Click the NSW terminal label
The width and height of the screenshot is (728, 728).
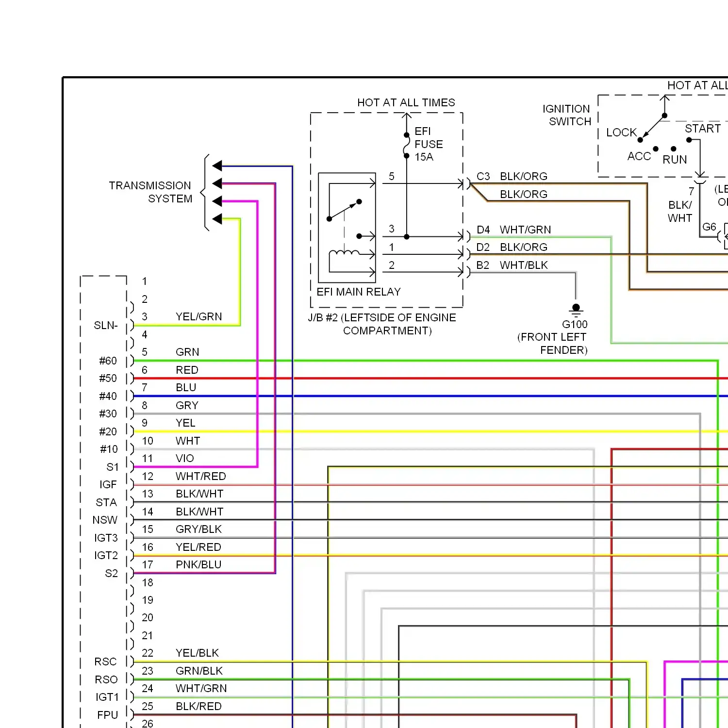click(x=105, y=520)
